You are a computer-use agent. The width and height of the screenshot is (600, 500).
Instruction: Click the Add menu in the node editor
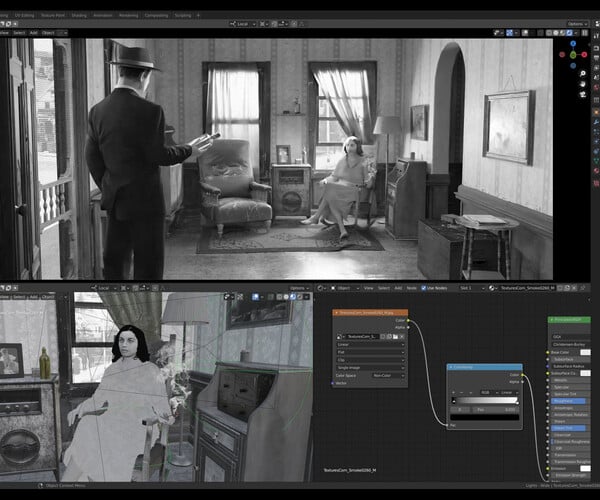click(x=398, y=288)
